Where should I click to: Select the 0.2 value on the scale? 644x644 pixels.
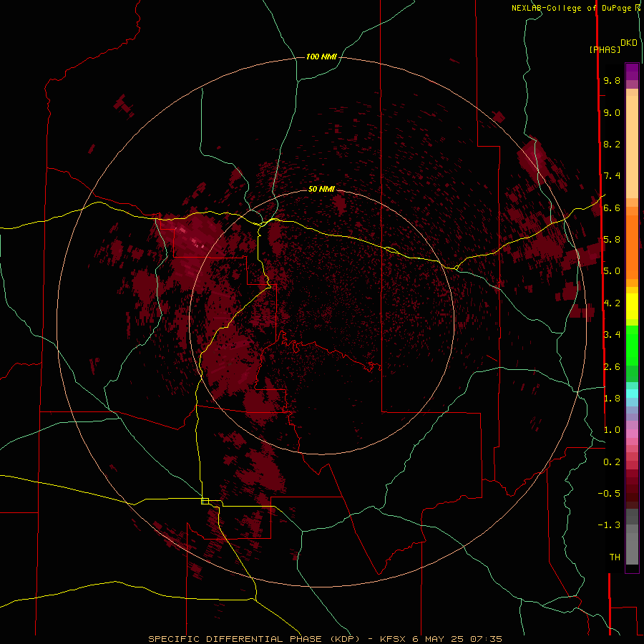pyautogui.click(x=612, y=462)
